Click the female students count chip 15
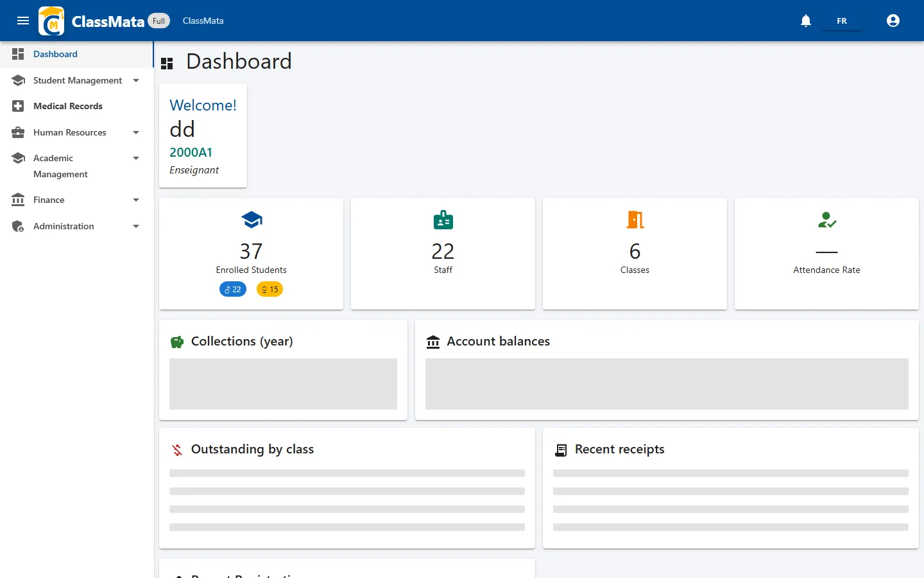Viewport: 924px width, 578px height. point(270,290)
